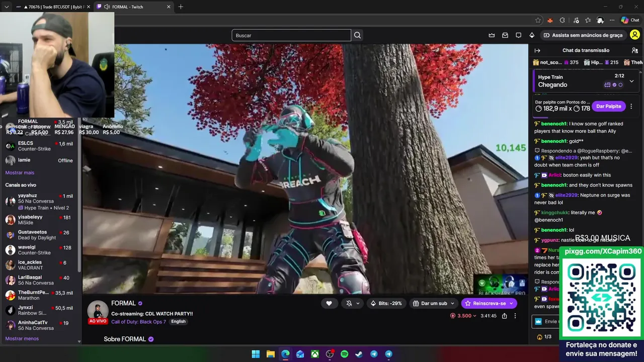
Task: Open File Explorer from the taskbar
Action: tap(271, 354)
